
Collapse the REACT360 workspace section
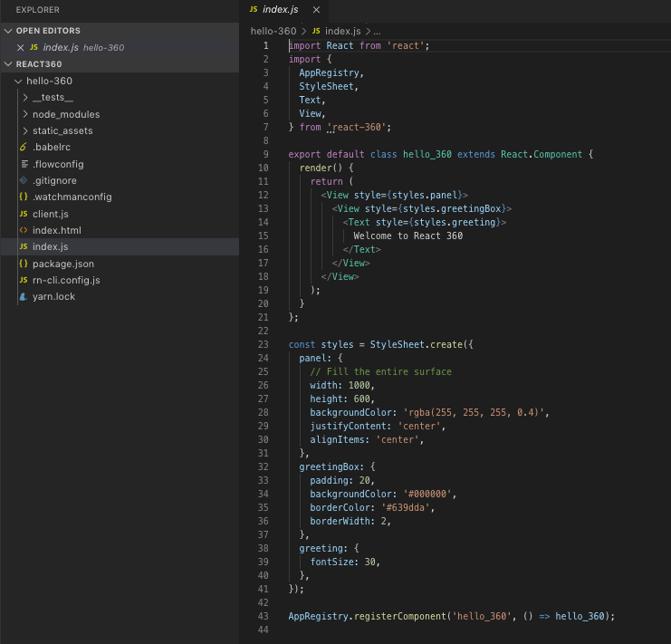click(x=8, y=64)
